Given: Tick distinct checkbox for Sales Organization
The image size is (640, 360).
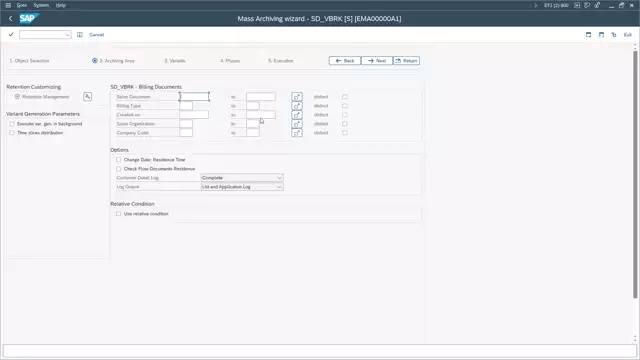Looking at the screenshot, I should [x=345, y=124].
